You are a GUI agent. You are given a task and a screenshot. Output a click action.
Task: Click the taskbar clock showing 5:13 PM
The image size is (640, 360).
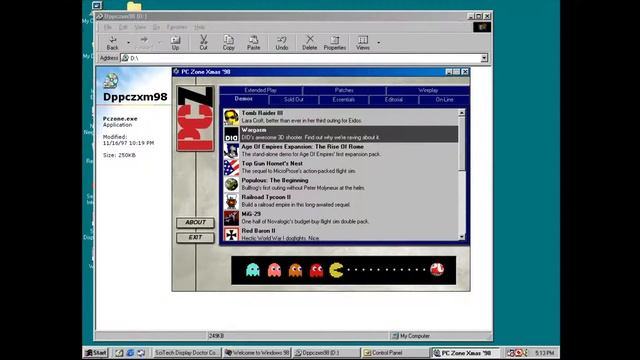click(x=544, y=353)
